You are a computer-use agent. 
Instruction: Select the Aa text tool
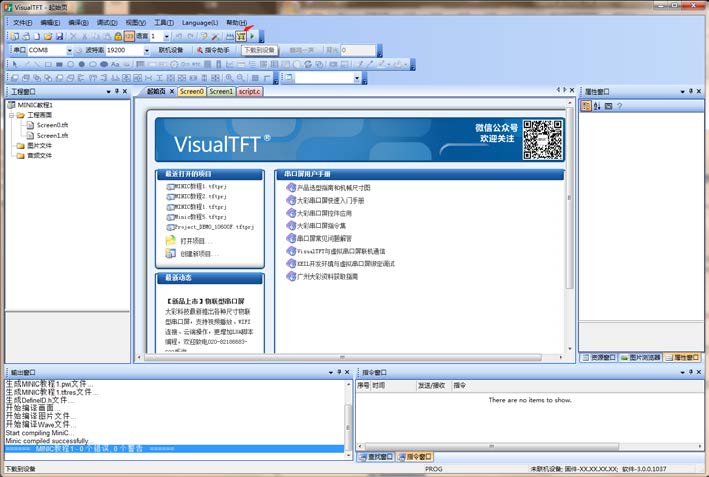click(115, 64)
